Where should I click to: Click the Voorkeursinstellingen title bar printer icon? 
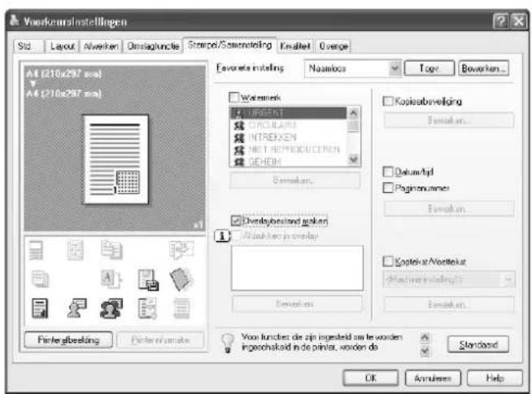click(x=14, y=20)
